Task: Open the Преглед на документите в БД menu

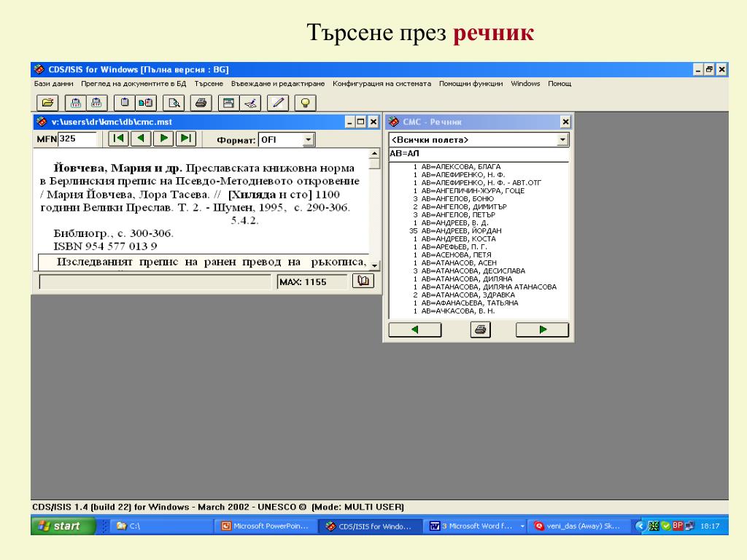Action: tap(133, 84)
